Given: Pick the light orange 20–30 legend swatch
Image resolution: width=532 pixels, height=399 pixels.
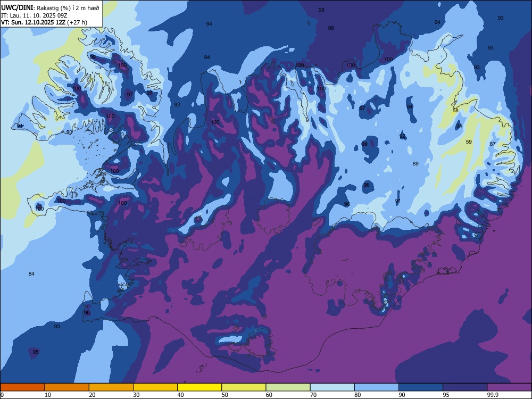Looking at the screenshot, I should click(x=111, y=387).
